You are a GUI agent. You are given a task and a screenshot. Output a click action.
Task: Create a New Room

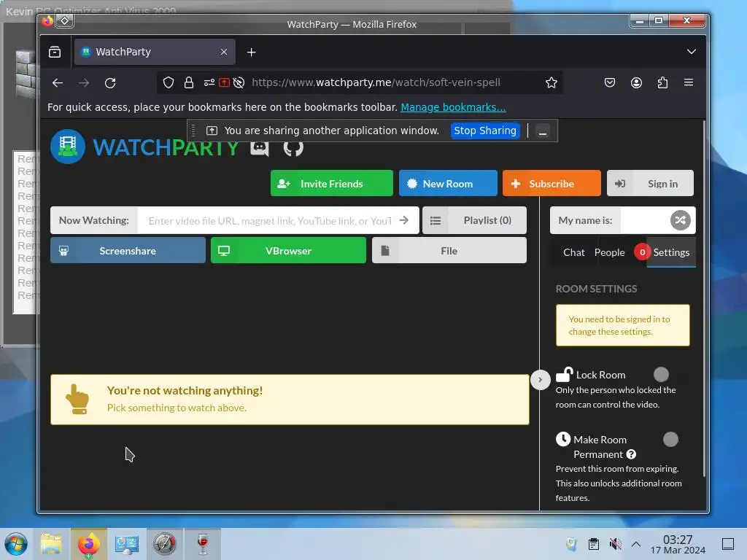pos(448,183)
